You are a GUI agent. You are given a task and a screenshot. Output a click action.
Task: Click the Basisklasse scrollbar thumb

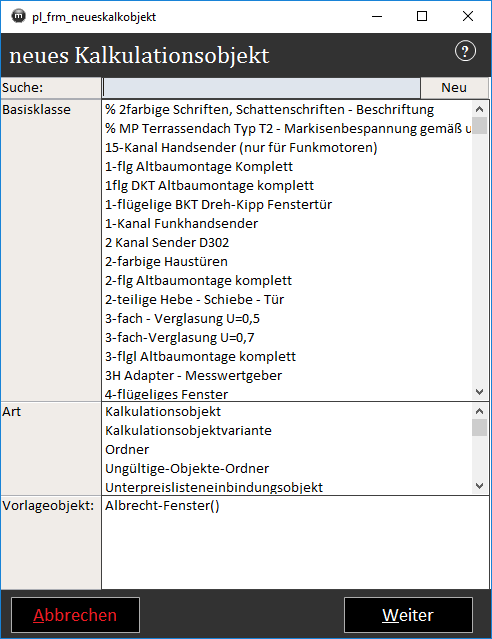(479, 126)
